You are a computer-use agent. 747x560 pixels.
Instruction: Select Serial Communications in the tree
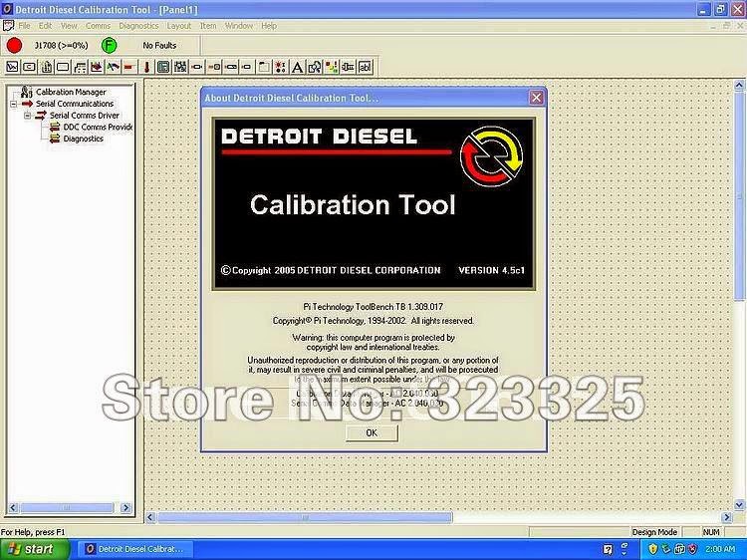coord(75,104)
